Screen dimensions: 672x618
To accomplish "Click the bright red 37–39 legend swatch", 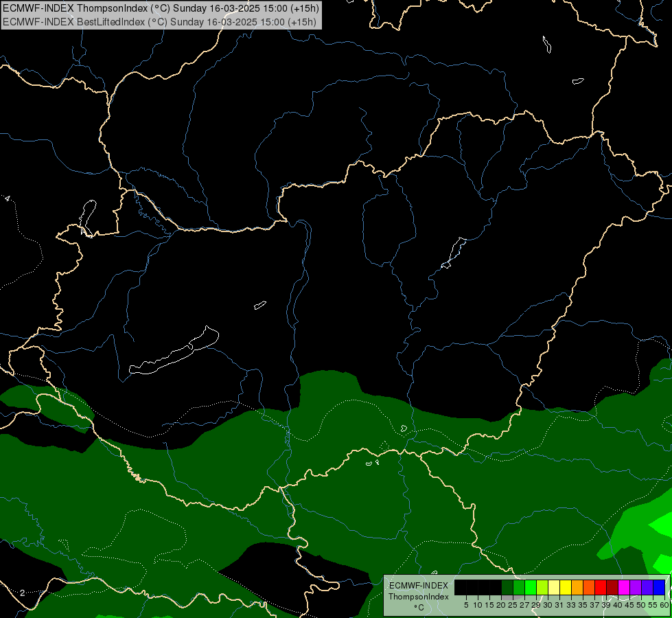I will 601,587.
